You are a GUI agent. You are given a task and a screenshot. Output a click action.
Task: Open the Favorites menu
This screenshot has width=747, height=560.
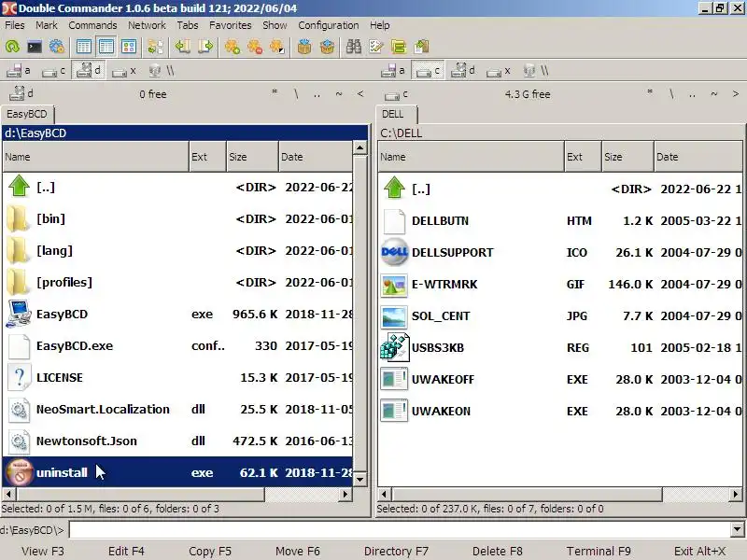pyautogui.click(x=230, y=25)
